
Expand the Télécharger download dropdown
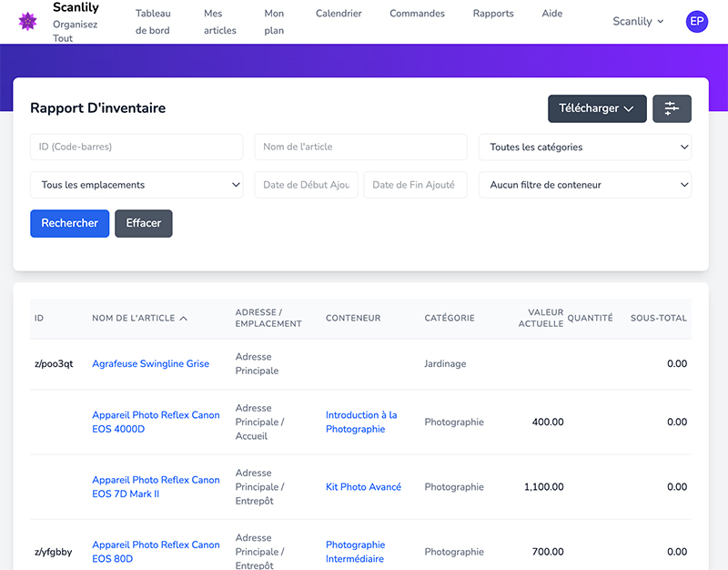click(x=597, y=108)
